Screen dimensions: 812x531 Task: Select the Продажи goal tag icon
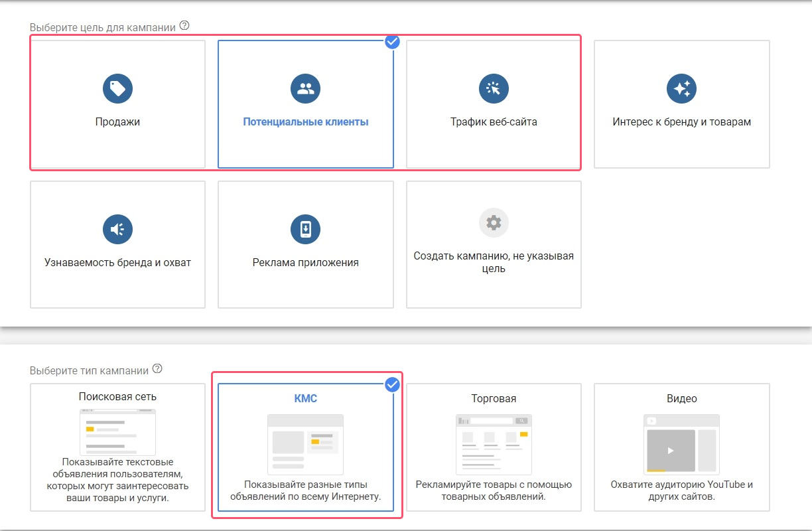point(117,88)
